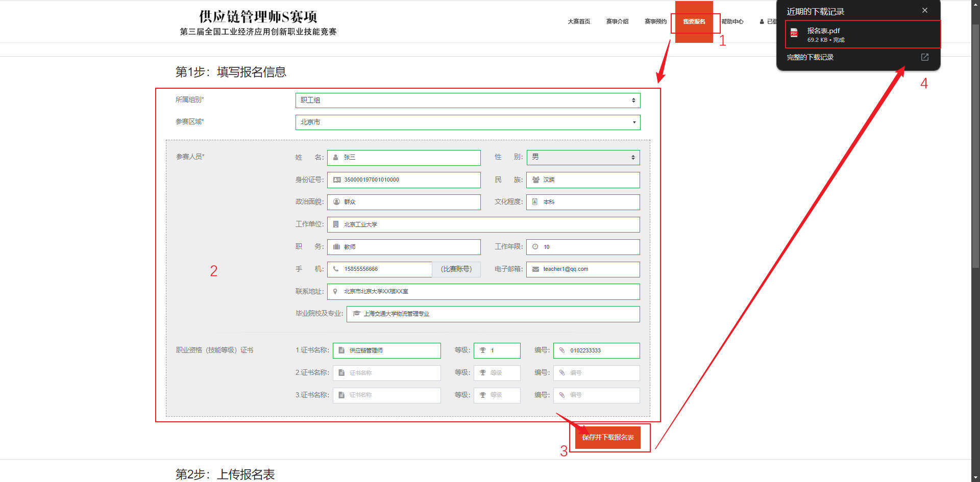The image size is (980, 482).
Task: Click the file icon in first 证书名称 field
Action: click(x=341, y=350)
